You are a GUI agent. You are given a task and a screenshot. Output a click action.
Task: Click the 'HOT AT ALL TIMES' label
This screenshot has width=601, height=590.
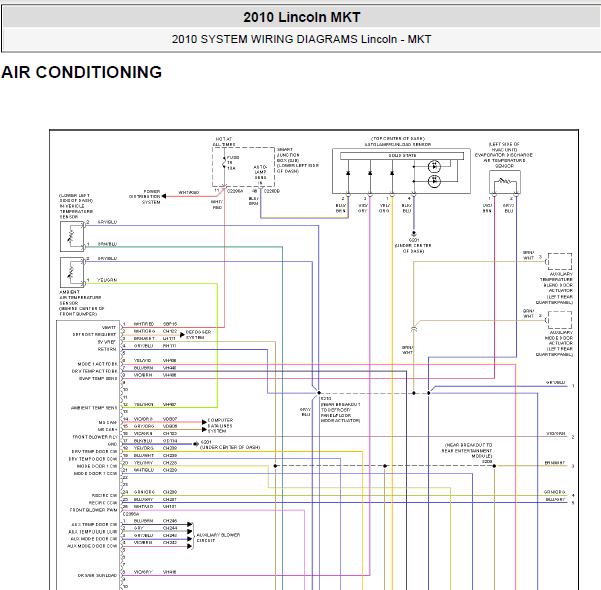[x=224, y=142]
